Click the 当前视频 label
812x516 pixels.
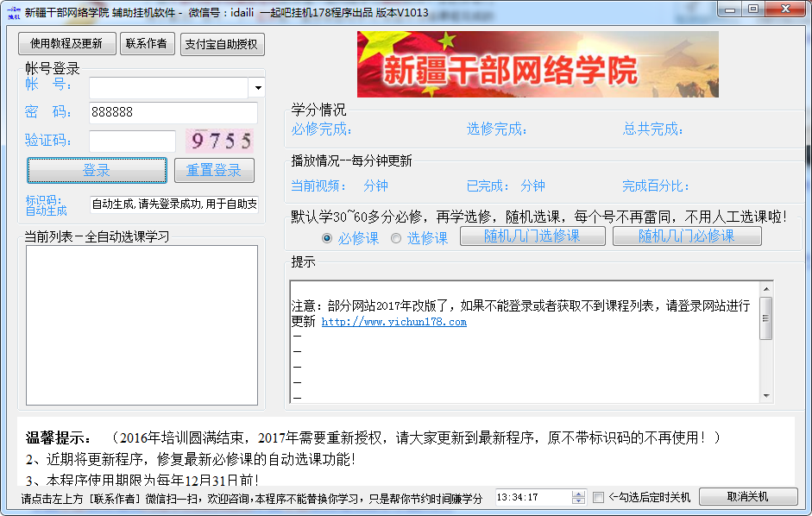[318, 186]
